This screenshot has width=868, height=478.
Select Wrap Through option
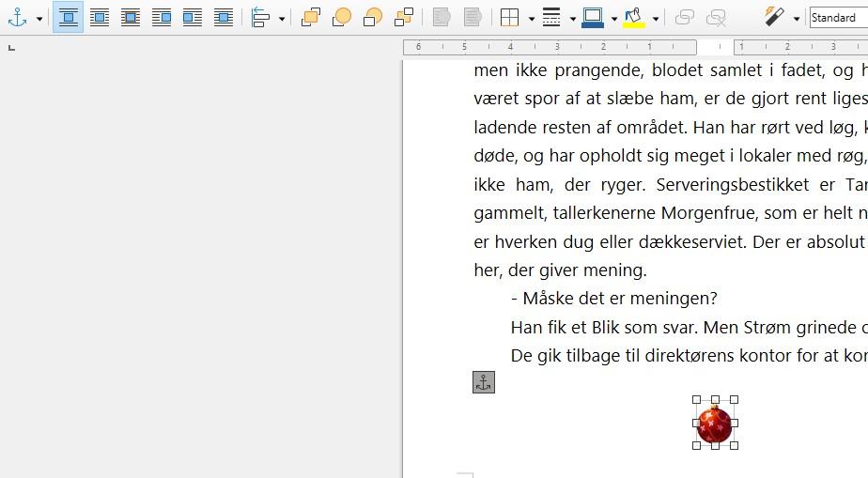coord(223,17)
